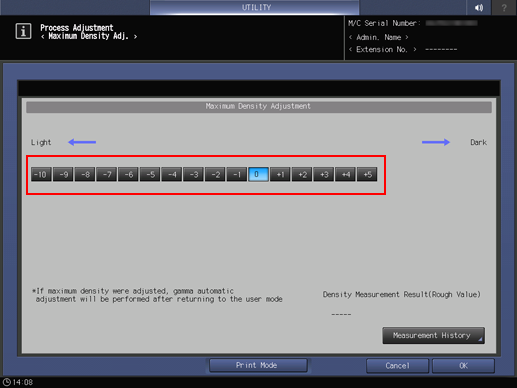517x388 pixels.
Task: Click the gamma automatic adjustment note
Action: click(158, 295)
